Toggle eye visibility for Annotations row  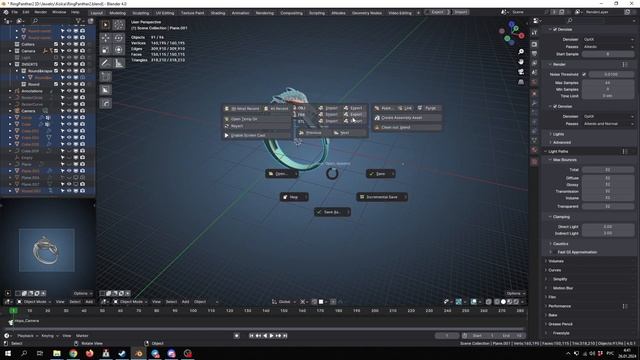[x=69, y=91]
